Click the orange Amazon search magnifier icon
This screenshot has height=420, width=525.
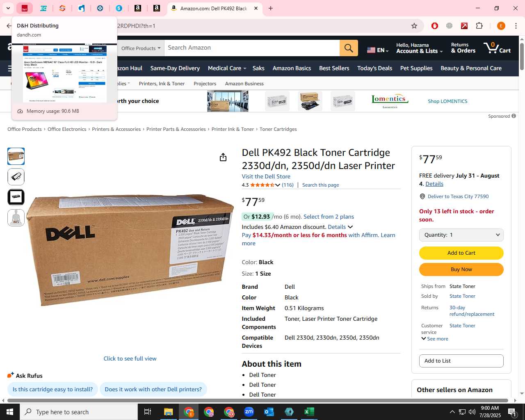pyautogui.click(x=349, y=48)
